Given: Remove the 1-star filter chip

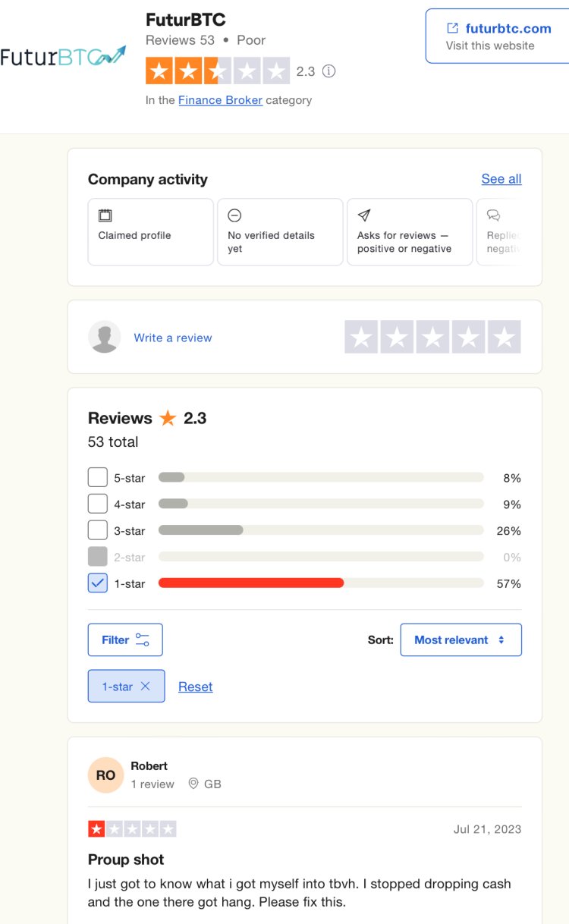Looking at the screenshot, I should [146, 686].
